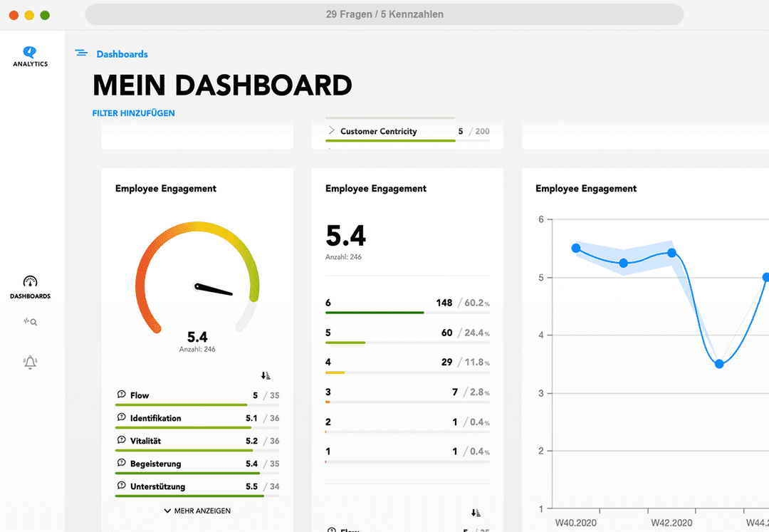Viewport: 769px width, 532px height.
Task: Click the sort icon below the distribution list
Action: (x=475, y=513)
